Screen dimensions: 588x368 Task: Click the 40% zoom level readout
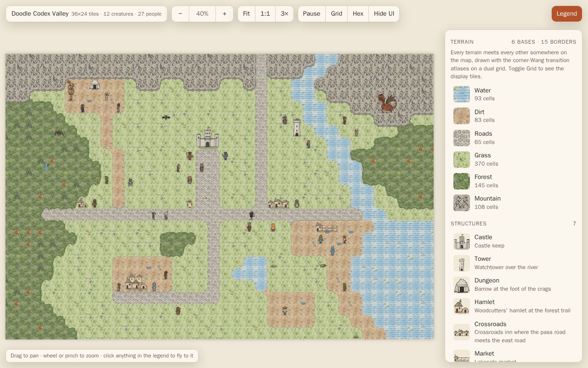[x=202, y=14]
